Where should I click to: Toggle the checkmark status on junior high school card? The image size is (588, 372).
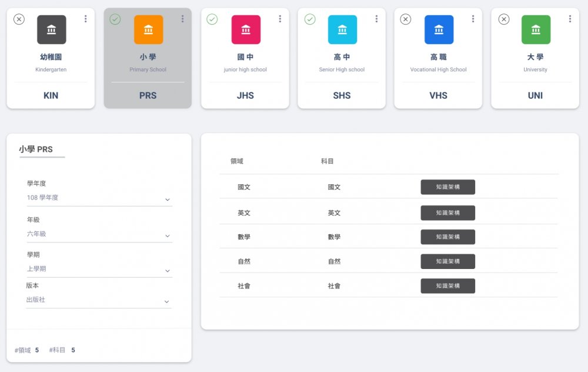coord(212,19)
